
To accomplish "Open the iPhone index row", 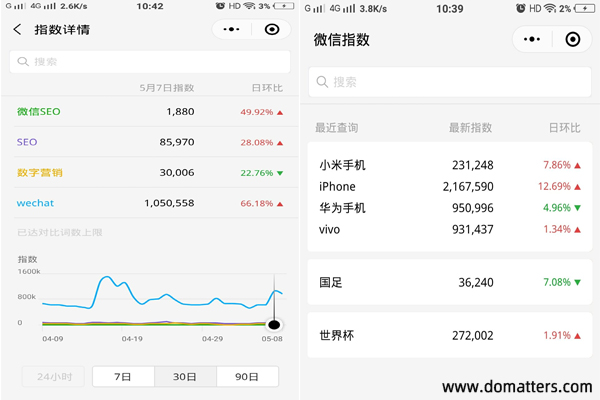I will 450,186.
